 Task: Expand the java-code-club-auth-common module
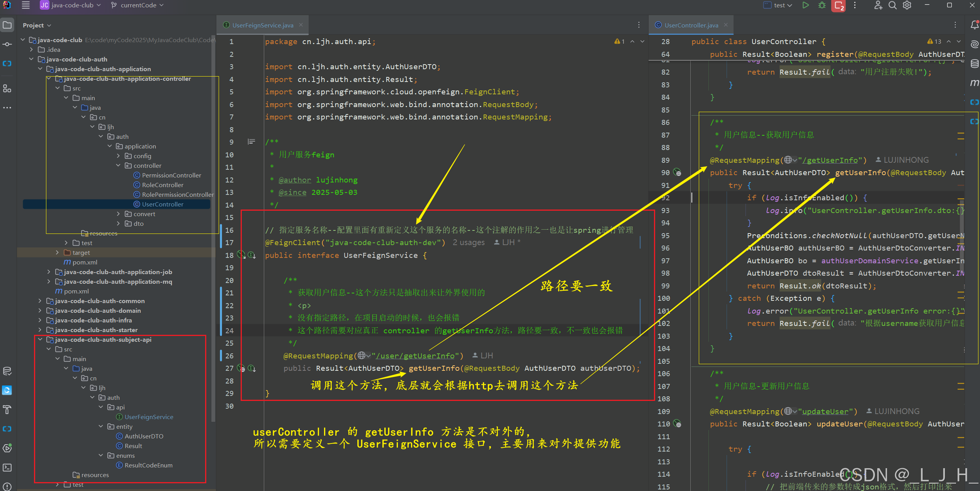[x=40, y=301]
